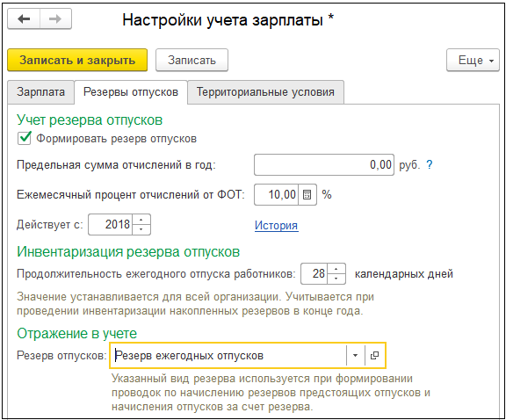Increase annual vacation days value
This screenshot has height=420, width=506.
point(336,269)
